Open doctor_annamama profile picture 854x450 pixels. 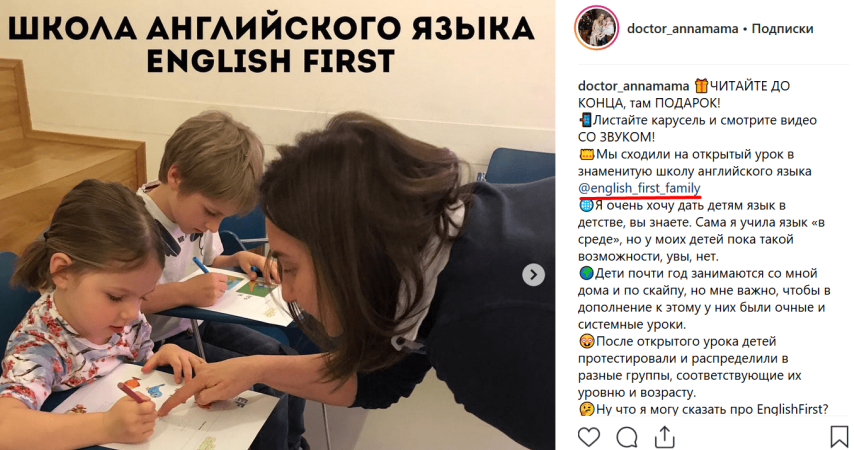pyautogui.click(x=596, y=28)
